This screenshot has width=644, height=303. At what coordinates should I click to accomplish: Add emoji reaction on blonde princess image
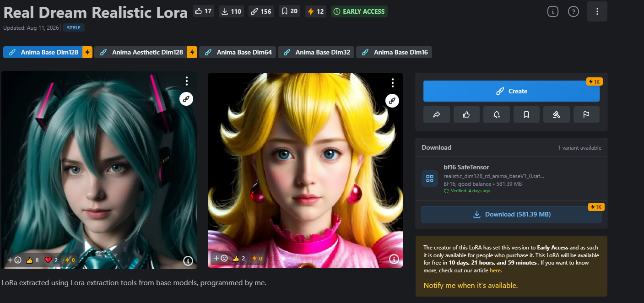220,258
